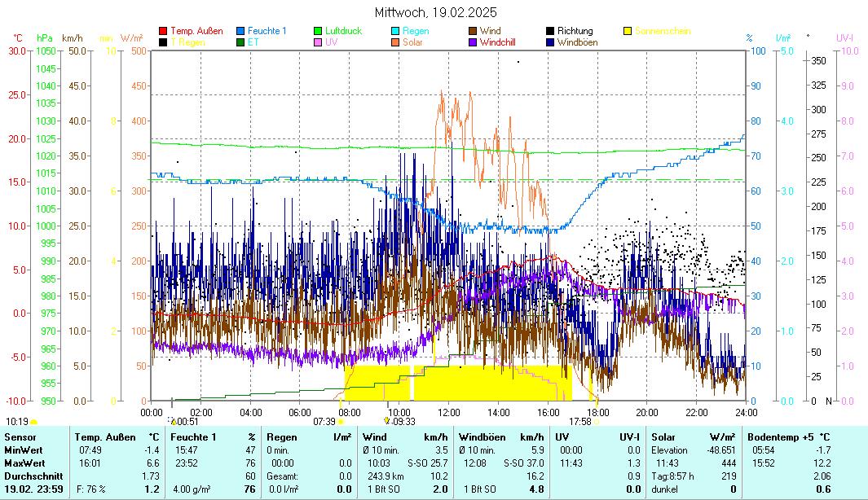Click the yellow Sonnenschein legend square
868x500 pixels.
(x=628, y=31)
